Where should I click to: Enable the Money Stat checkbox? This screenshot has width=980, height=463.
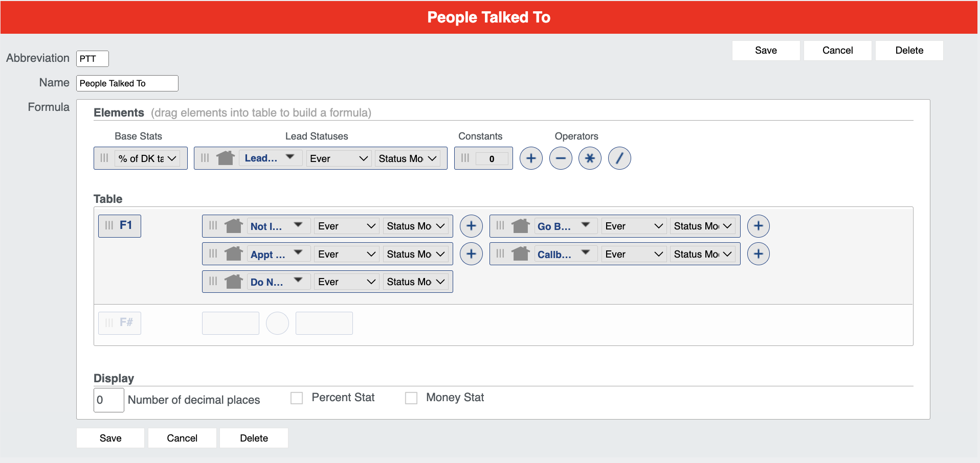tap(411, 398)
